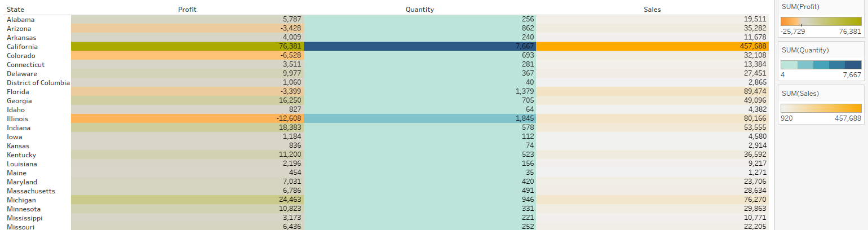Select California's sales cell showing 457,688
This screenshot has width=868, height=230.
652,47
